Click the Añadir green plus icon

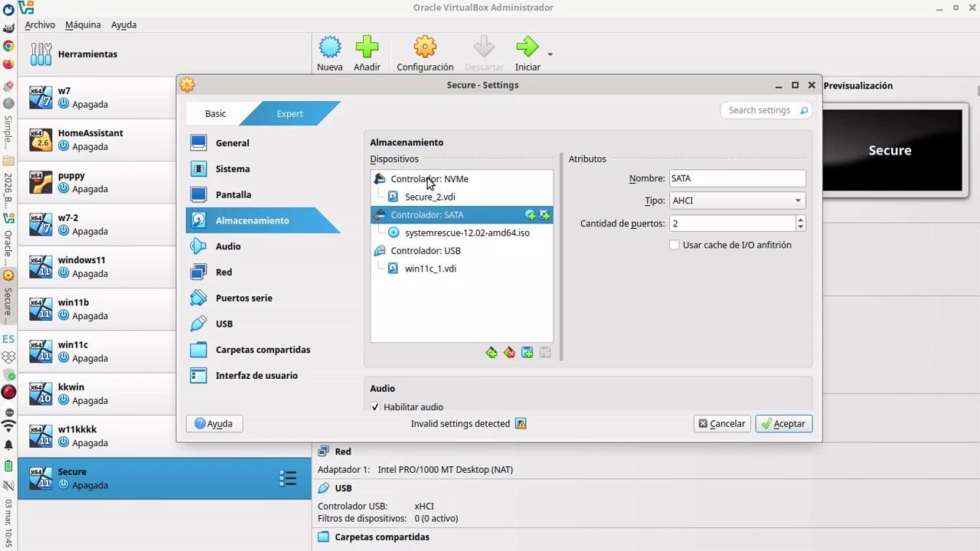[367, 47]
